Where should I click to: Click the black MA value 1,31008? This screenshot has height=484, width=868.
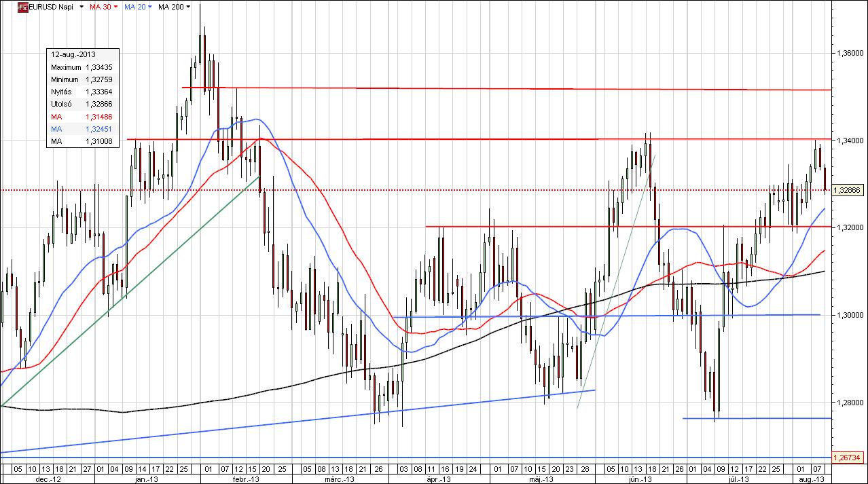[x=98, y=141]
